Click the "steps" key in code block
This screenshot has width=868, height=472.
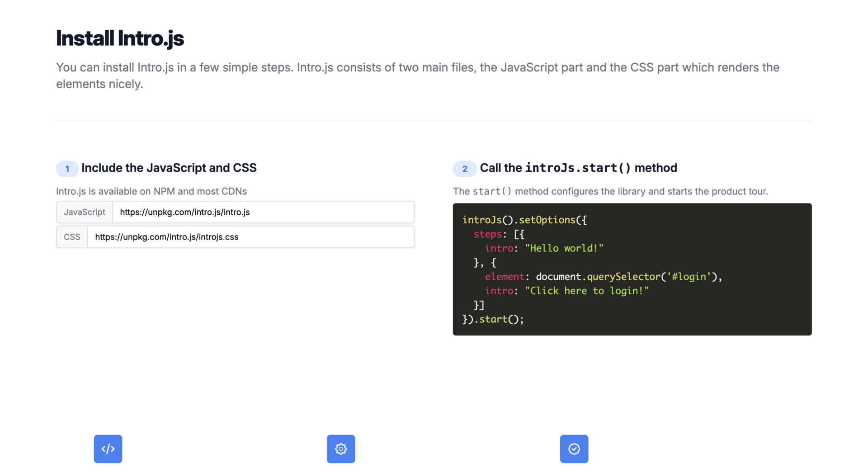[487, 234]
